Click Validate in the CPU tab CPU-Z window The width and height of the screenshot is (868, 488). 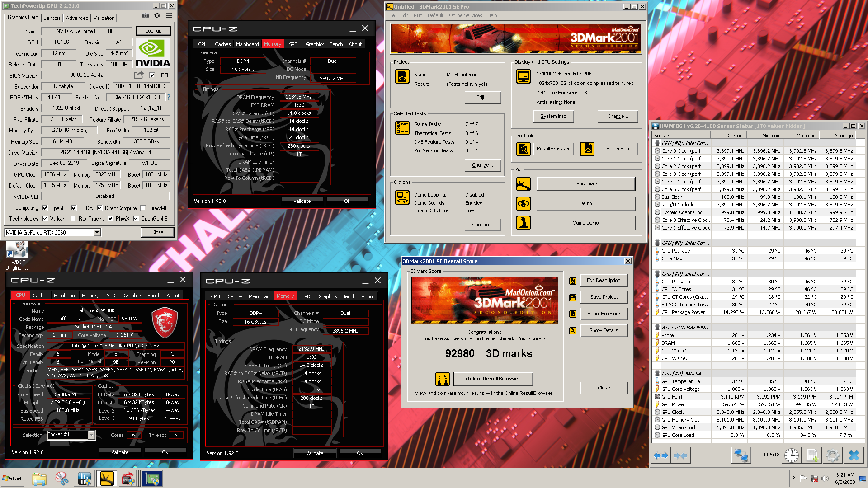coord(120,452)
